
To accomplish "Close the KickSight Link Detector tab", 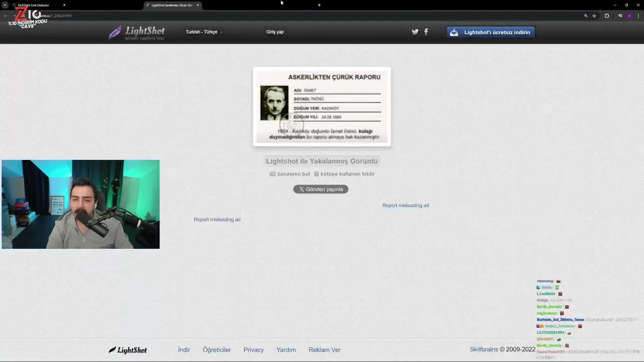I will click(x=64, y=5).
